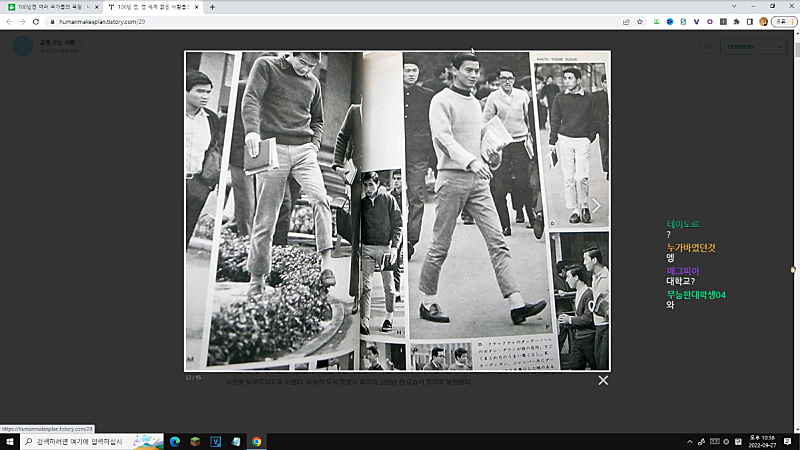Go to next photo with right arrow
This screenshot has width=800, height=450.
point(597,206)
